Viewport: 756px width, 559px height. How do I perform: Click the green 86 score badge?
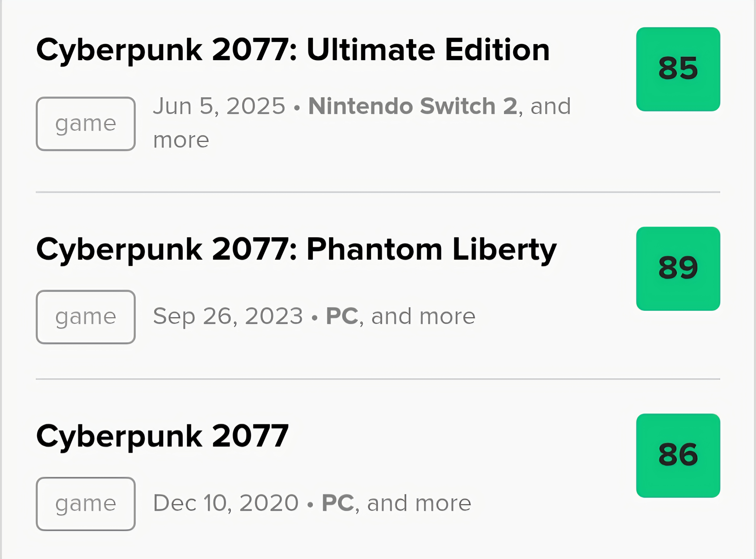(678, 455)
